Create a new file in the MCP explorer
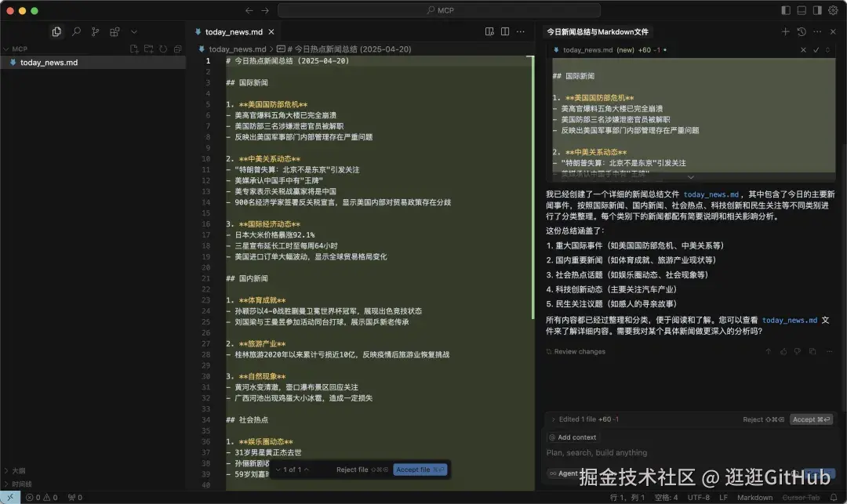This screenshot has height=504, width=847. 133,49
